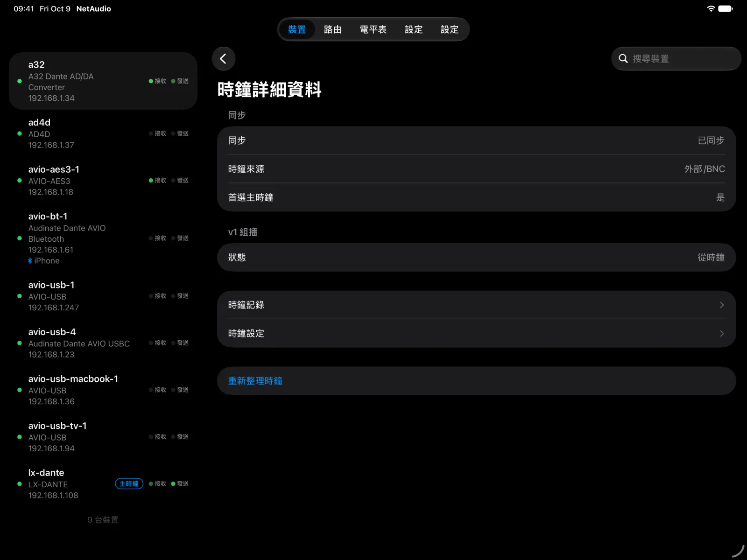Select the avio-usb-1 device
The width and height of the screenshot is (747, 560).
click(103, 296)
